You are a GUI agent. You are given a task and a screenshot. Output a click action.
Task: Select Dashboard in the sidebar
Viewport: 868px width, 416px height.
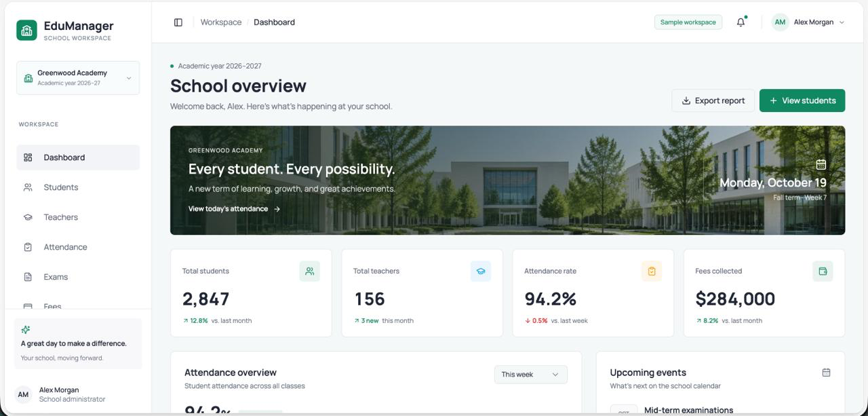[78, 157]
